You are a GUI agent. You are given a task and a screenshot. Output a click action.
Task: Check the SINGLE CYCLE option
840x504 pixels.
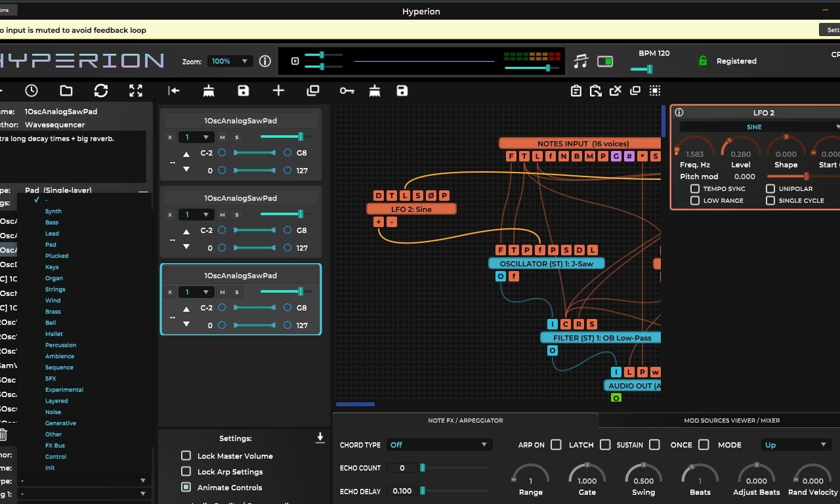tap(770, 200)
